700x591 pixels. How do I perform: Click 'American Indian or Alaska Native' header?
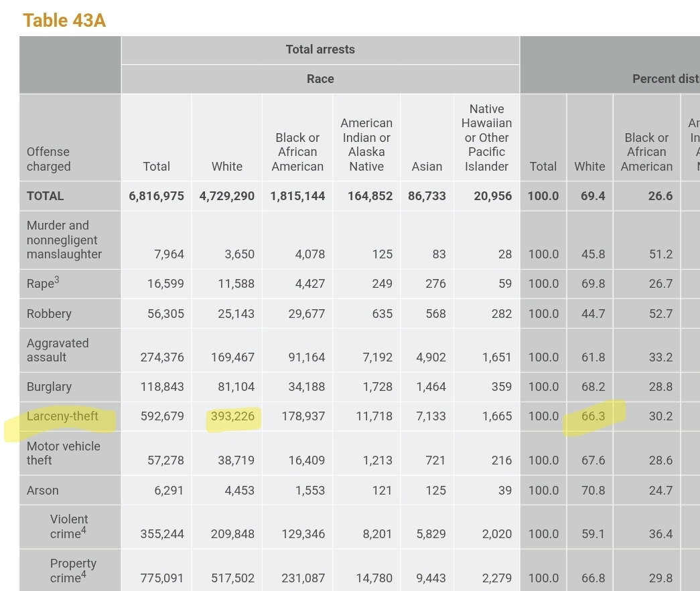(x=366, y=145)
